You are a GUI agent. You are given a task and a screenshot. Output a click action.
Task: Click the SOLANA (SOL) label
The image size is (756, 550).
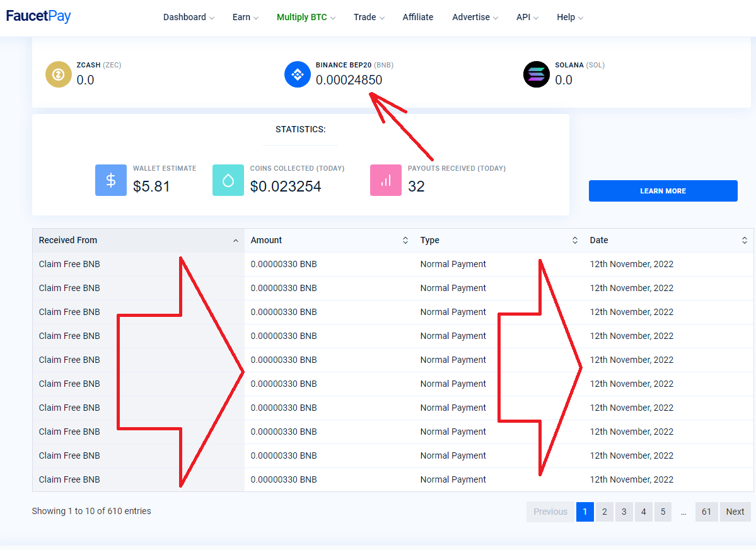579,65
